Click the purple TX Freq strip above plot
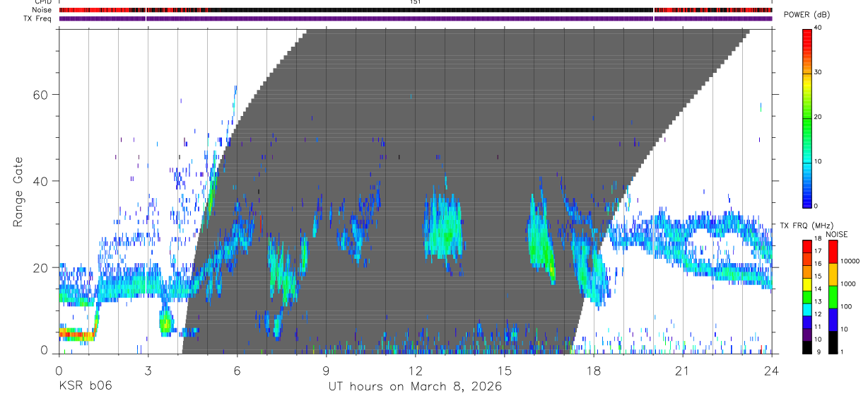The height and width of the screenshot is (401, 868). [x=415, y=18]
